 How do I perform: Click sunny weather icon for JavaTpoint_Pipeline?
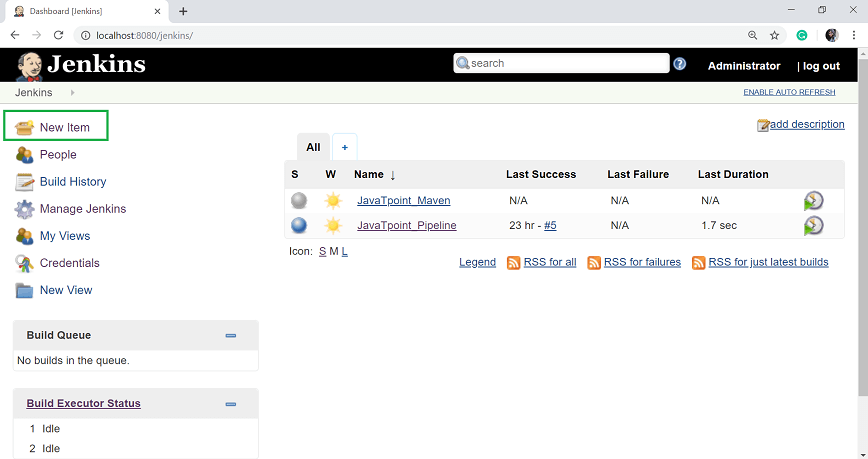click(x=333, y=225)
